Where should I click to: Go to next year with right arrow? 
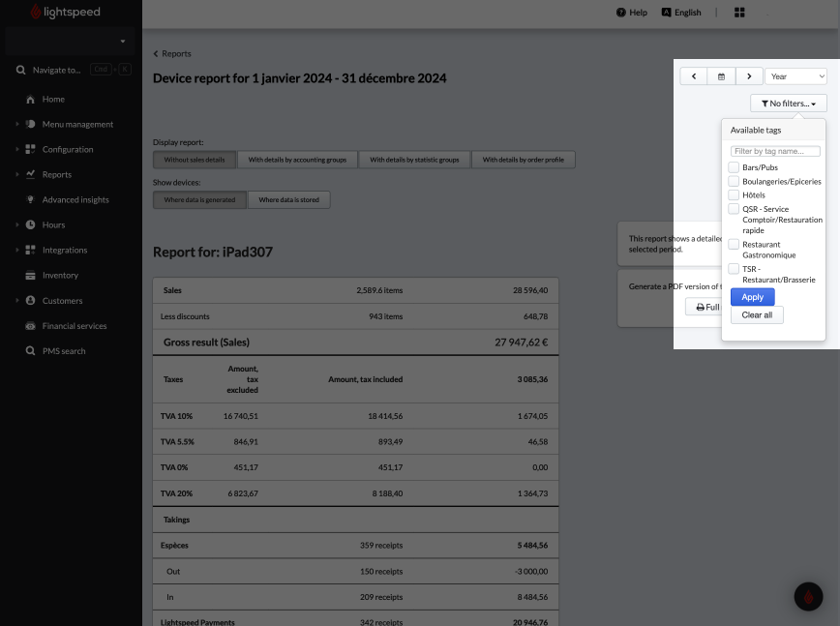point(749,76)
